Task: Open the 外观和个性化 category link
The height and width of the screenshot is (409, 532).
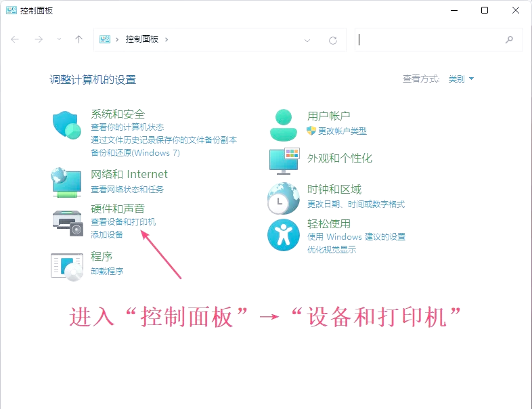Action: (340, 158)
